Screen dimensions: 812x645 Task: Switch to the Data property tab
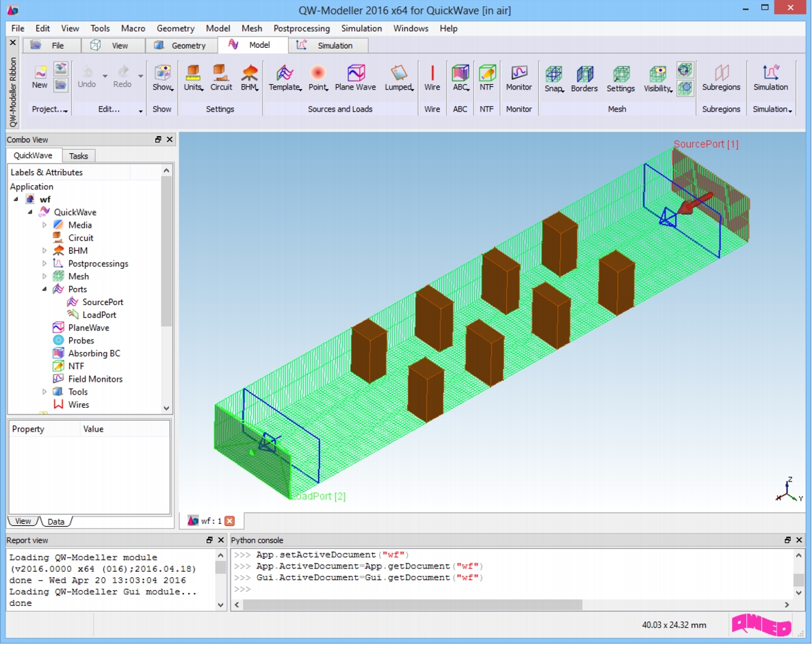coord(56,521)
